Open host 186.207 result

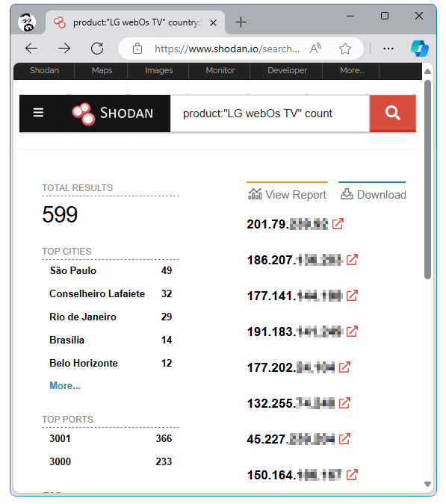[x=294, y=260]
